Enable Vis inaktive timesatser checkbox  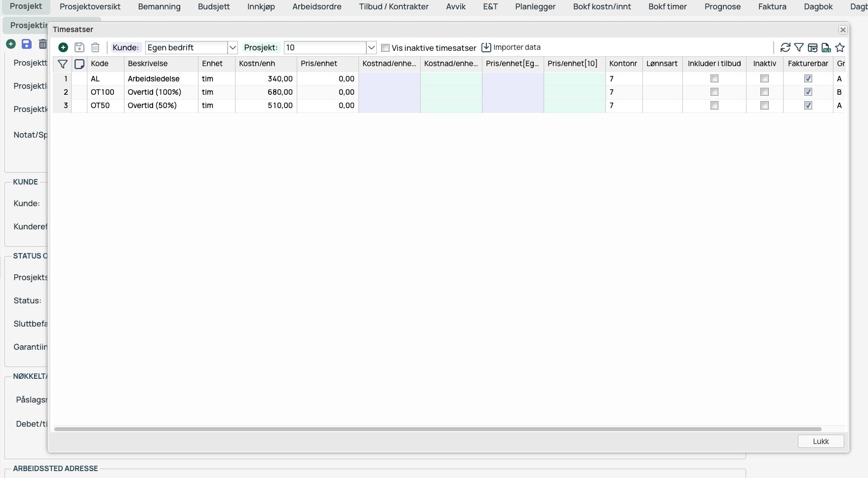tap(386, 48)
